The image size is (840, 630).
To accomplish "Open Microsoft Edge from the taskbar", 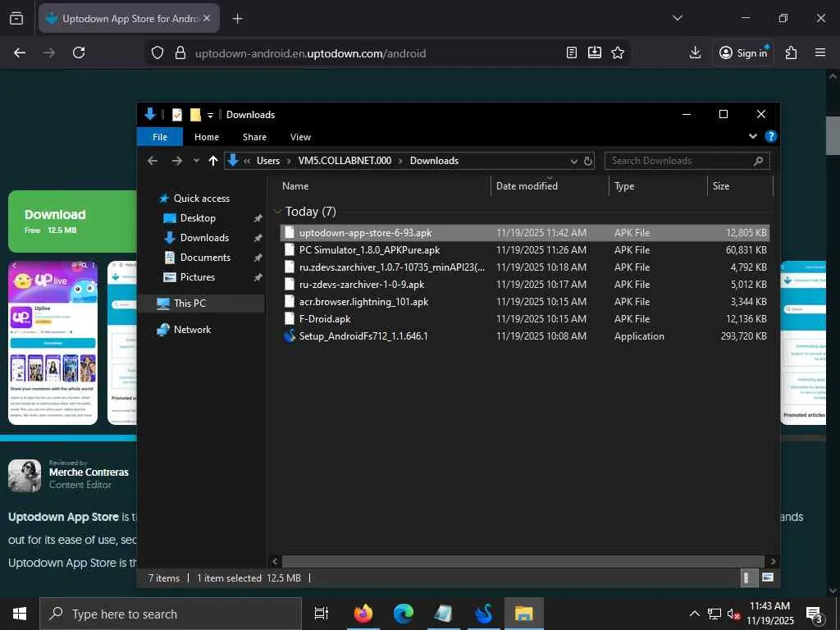I will pos(404,614).
